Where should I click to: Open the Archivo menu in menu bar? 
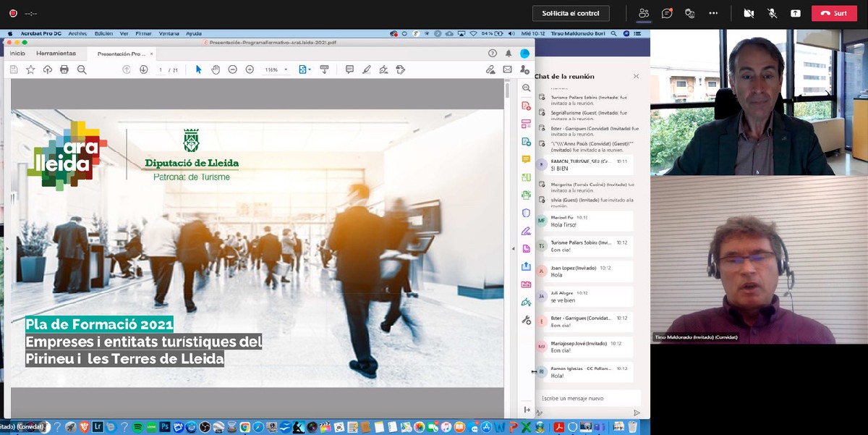(x=77, y=33)
